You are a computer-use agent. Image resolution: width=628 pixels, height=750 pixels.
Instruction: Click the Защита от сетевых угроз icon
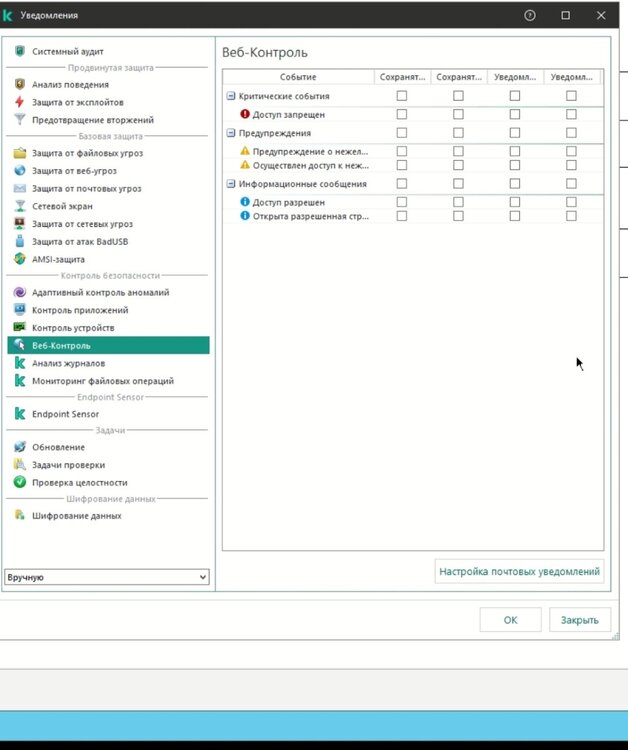click(x=20, y=223)
